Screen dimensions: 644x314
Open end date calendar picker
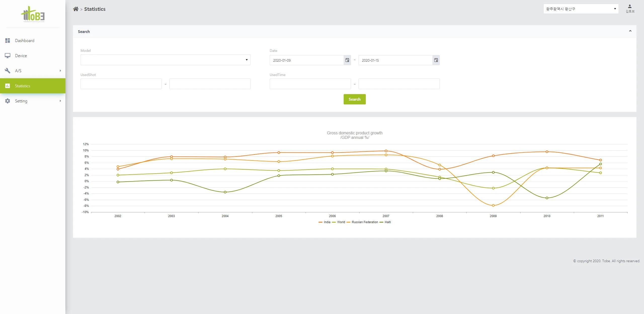[x=436, y=60]
